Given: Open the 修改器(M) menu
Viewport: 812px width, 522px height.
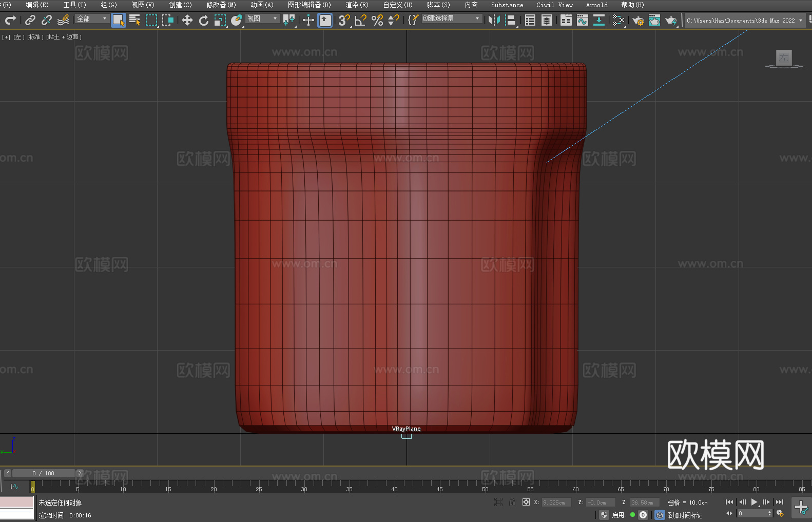Looking at the screenshot, I should click(221, 5).
